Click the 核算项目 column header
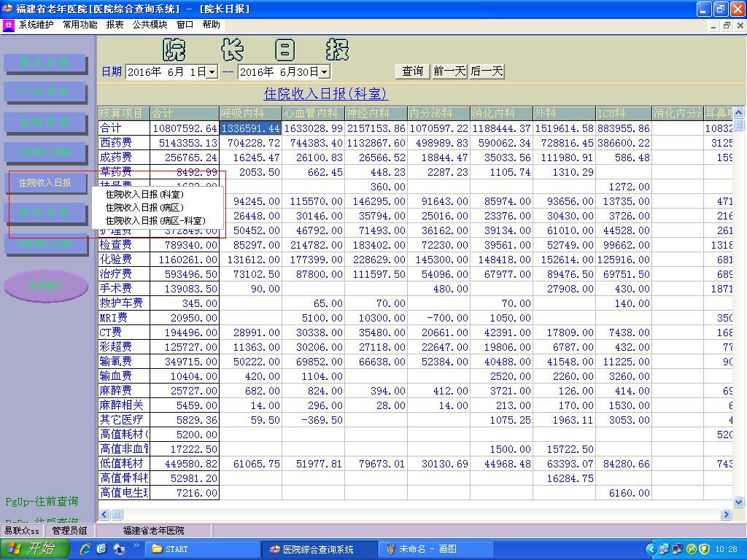This screenshot has width=747, height=560. (124, 113)
